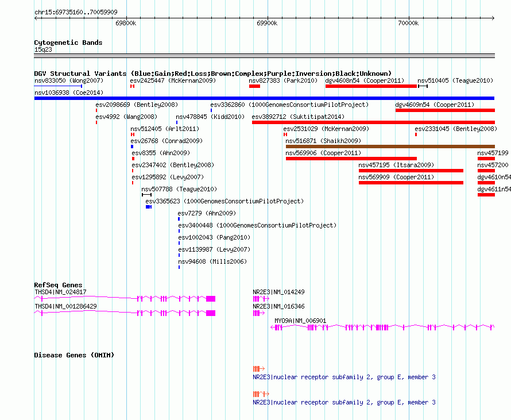511x420 pixels.
Task: Open the nsv833050 (Wong2007) variant label
Action: tap(69, 80)
